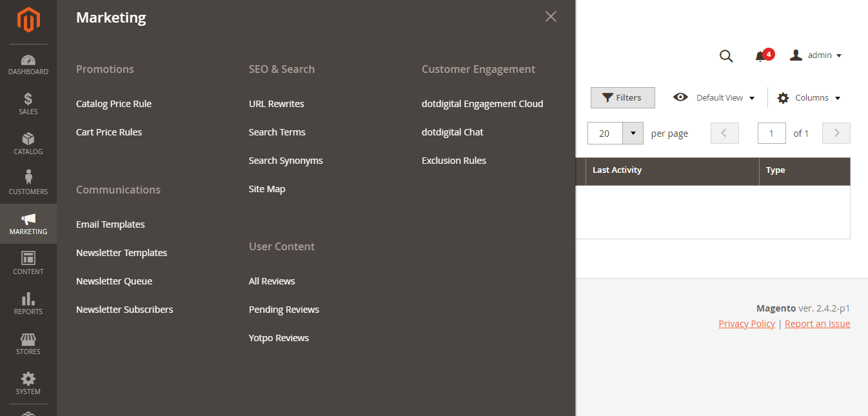Open the Content sidebar menu
This screenshot has height=416, width=868.
click(x=28, y=264)
